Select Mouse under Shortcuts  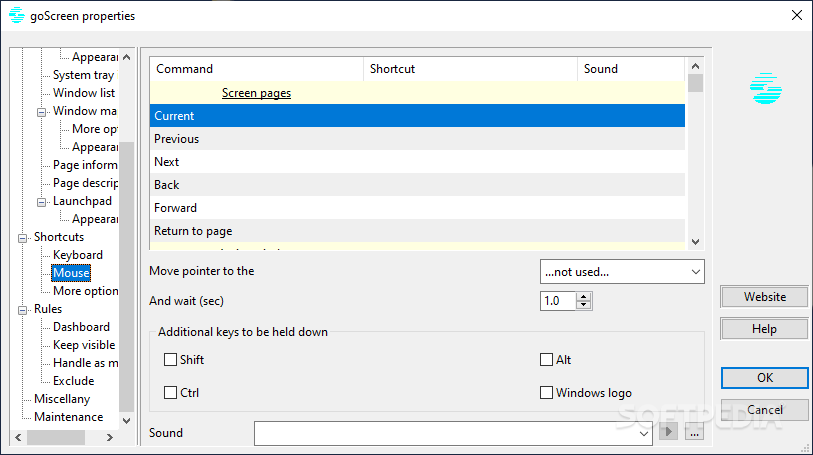[71, 273]
